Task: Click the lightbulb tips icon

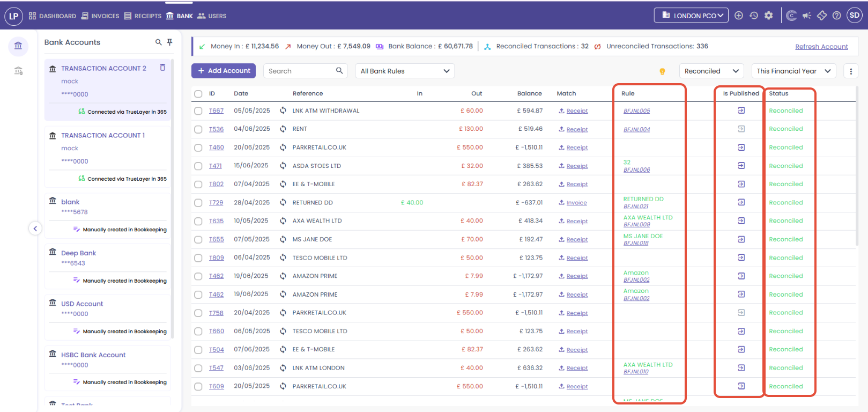Action: click(x=662, y=71)
